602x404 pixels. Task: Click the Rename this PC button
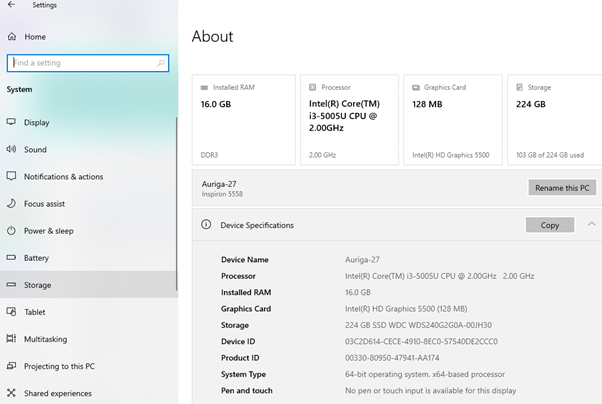click(x=562, y=187)
